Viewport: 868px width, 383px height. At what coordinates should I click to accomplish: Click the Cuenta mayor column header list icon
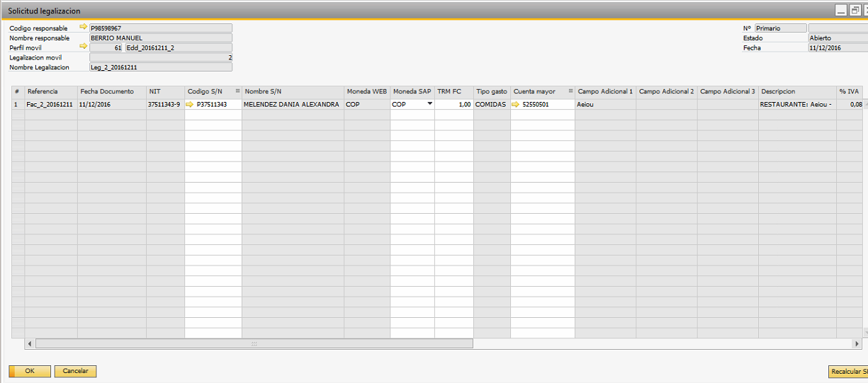[570, 91]
